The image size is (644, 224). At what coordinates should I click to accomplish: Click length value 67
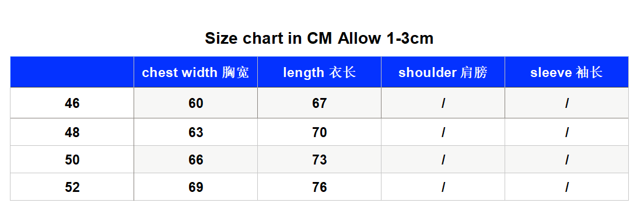click(x=319, y=103)
